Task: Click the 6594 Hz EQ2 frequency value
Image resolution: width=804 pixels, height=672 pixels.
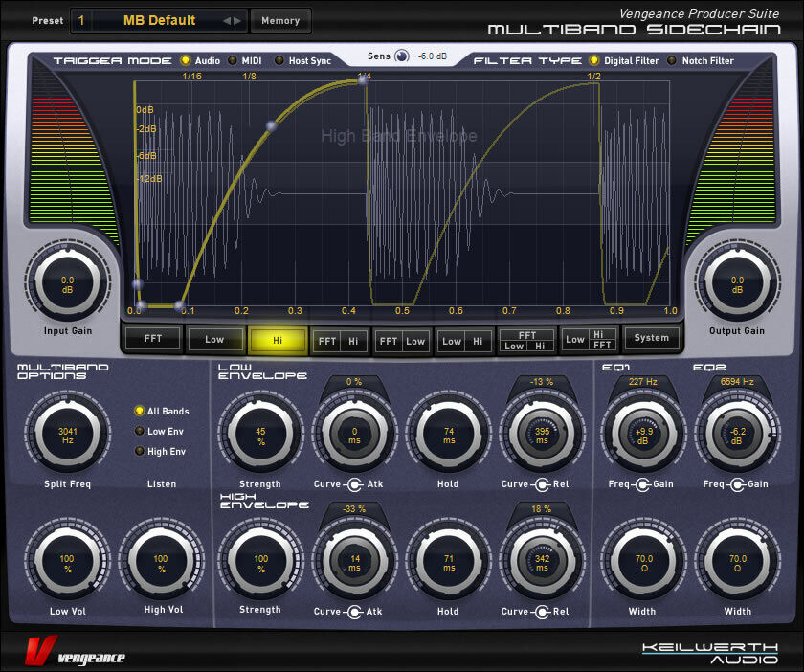Action: tap(737, 382)
